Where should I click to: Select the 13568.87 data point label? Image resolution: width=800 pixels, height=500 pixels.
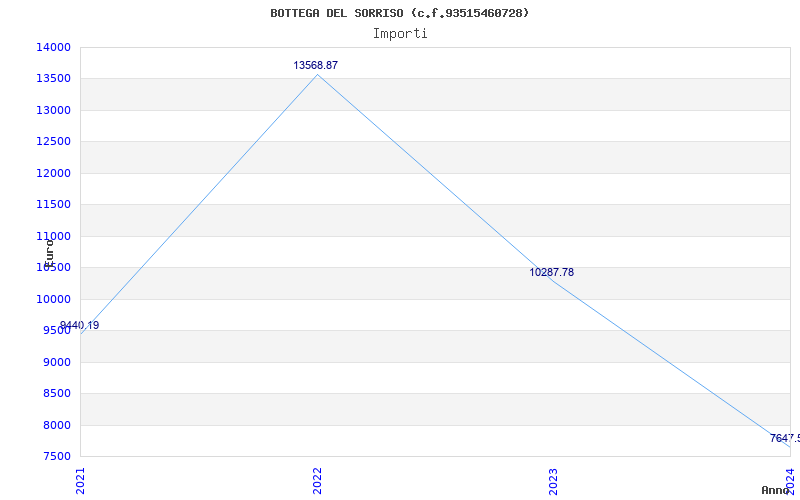point(315,65)
